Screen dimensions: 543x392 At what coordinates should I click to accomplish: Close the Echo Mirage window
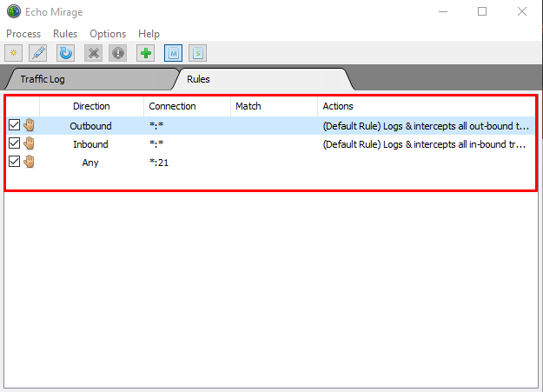pyautogui.click(x=522, y=11)
